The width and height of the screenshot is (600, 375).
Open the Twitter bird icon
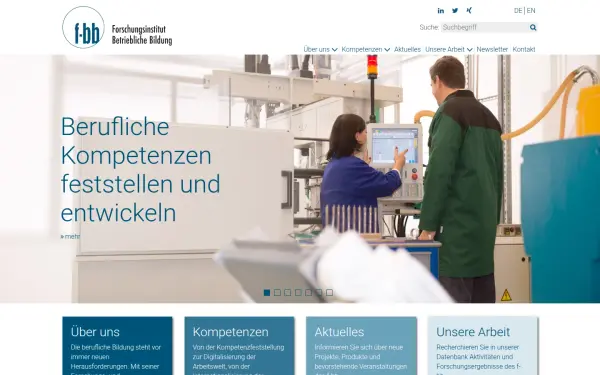455,11
